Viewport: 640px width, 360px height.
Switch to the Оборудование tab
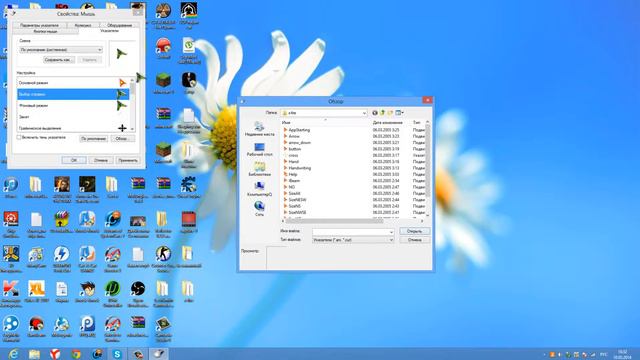(x=119, y=25)
